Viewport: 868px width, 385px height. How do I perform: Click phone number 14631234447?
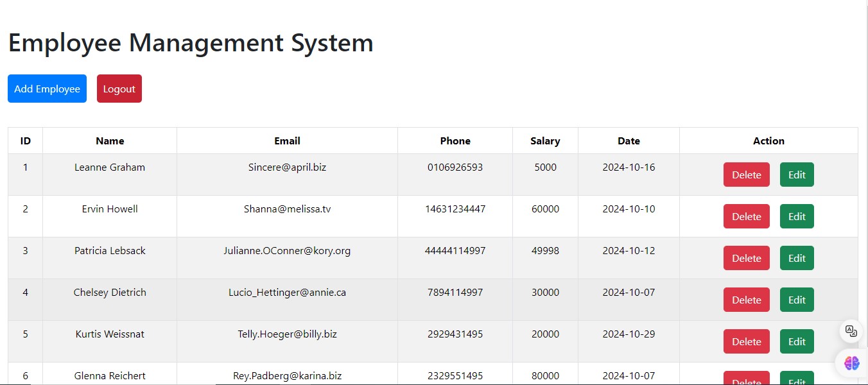455,209
